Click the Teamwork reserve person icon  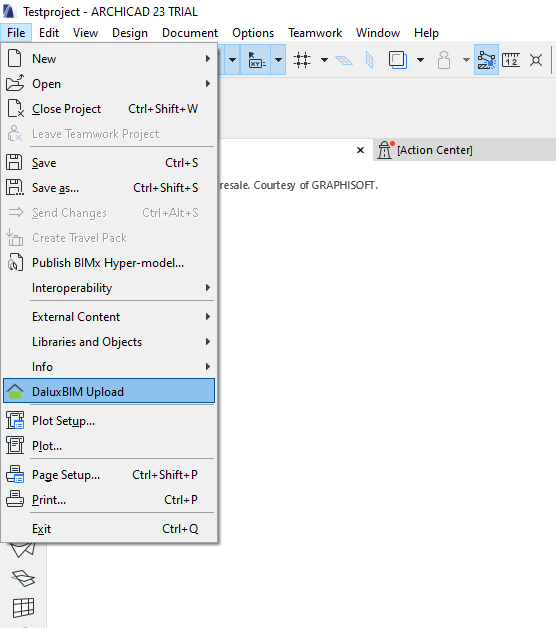point(444,60)
